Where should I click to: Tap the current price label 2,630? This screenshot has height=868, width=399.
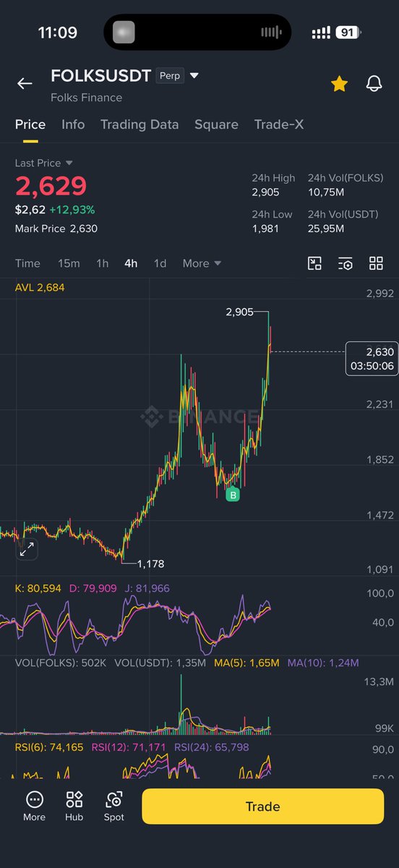pyautogui.click(x=372, y=358)
